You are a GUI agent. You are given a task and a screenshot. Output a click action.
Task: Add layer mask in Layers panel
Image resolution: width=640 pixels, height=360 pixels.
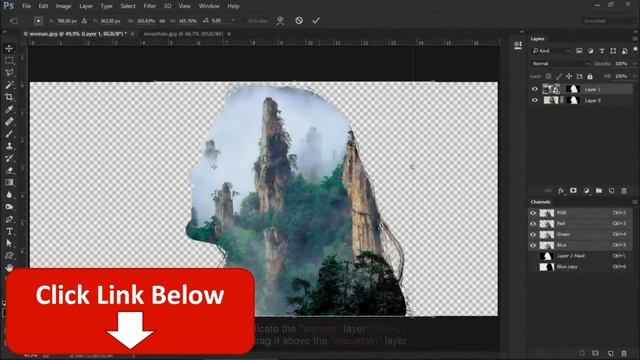pyautogui.click(x=573, y=191)
